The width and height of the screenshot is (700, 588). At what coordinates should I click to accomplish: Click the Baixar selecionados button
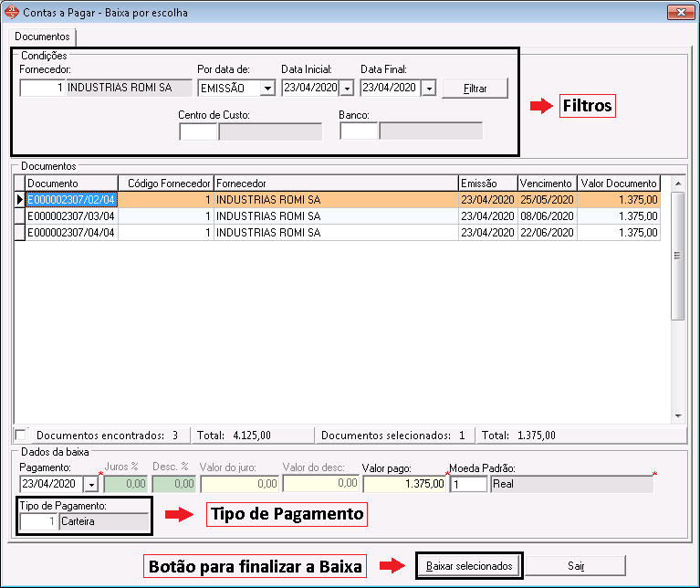[469, 566]
